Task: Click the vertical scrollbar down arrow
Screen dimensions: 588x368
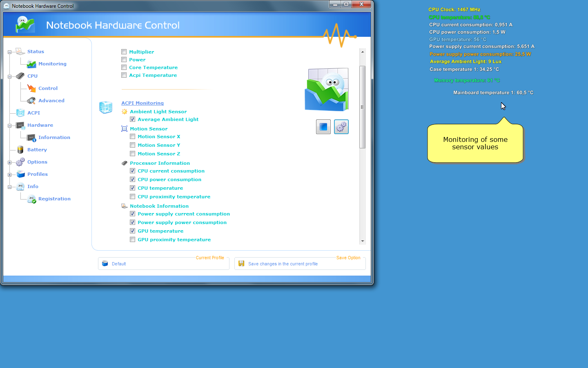Action: 362,241
